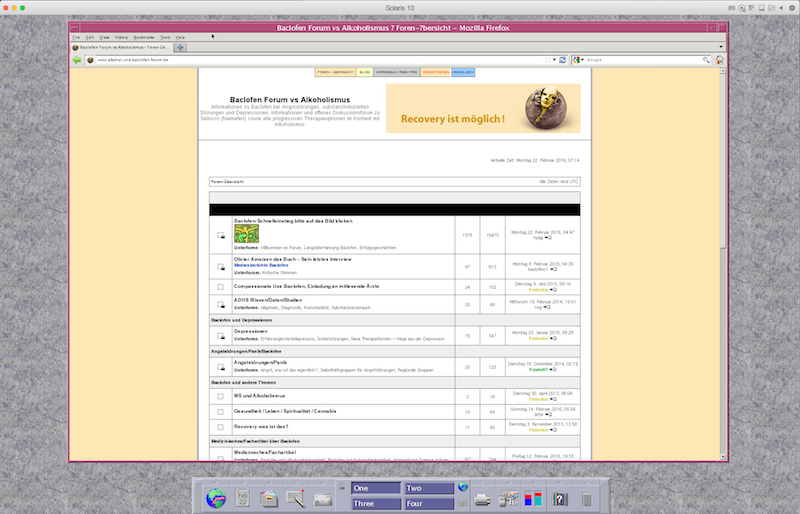Open the calendar icon in the CDE panel
The width and height of the screenshot is (800, 514).
tap(242, 497)
